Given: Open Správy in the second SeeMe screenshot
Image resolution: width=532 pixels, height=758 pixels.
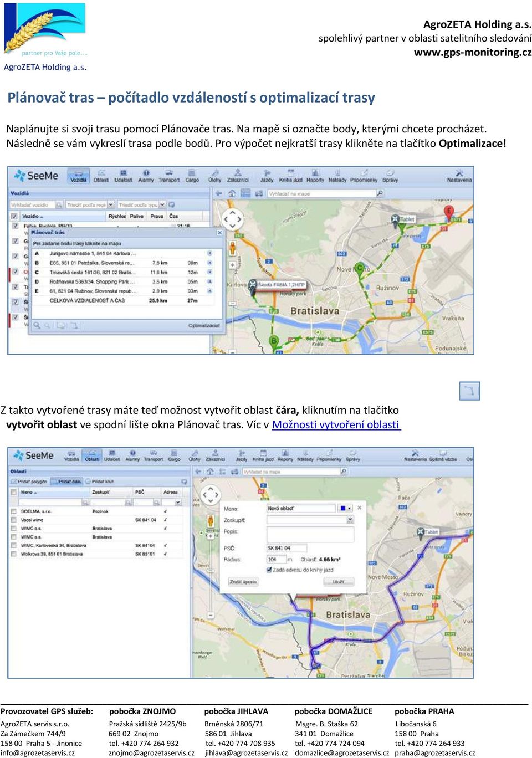Looking at the screenshot, I should pos(353,456).
